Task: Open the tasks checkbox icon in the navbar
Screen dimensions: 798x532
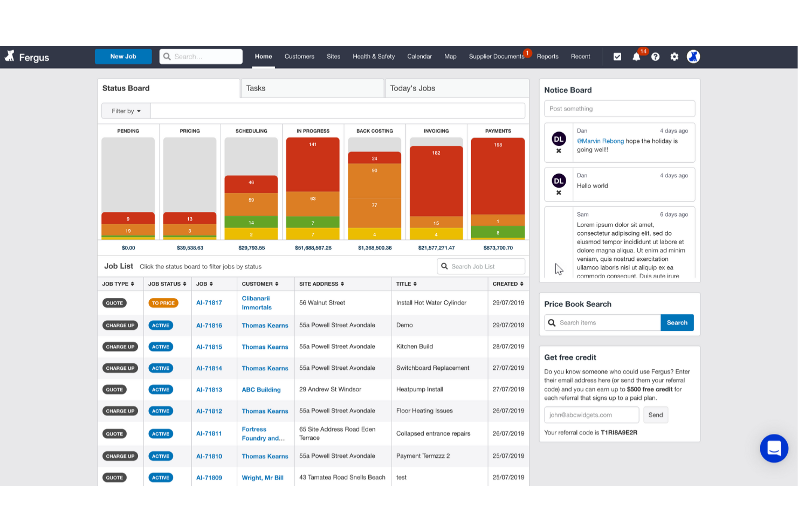Action: [x=617, y=56]
